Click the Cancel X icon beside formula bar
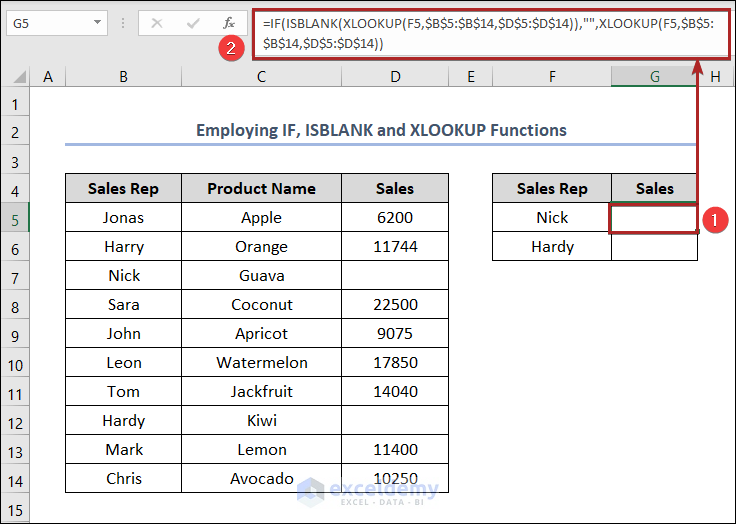 pyautogui.click(x=157, y=22)
